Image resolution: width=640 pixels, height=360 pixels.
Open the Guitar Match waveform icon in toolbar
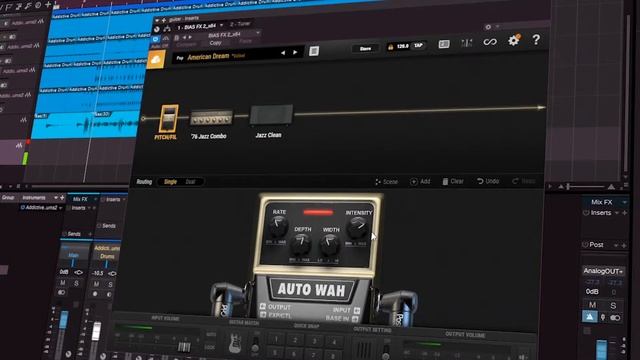pos(466,43)
